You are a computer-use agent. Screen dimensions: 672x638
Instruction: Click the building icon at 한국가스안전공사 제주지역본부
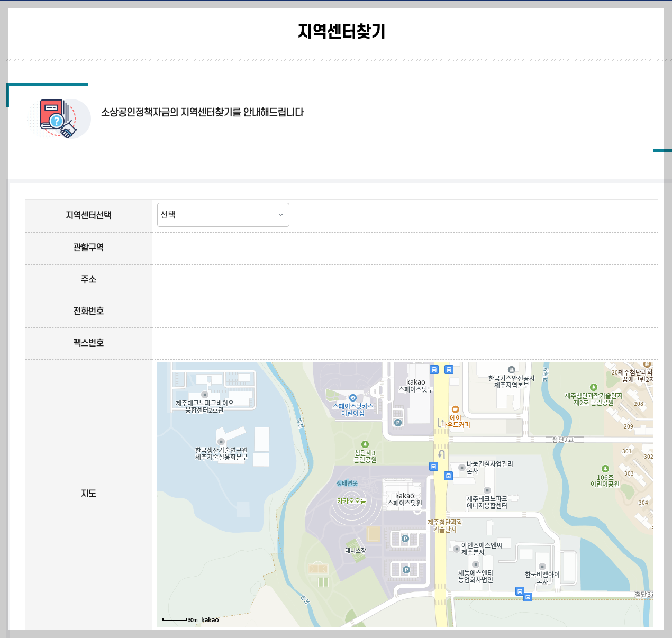(511, 370)
